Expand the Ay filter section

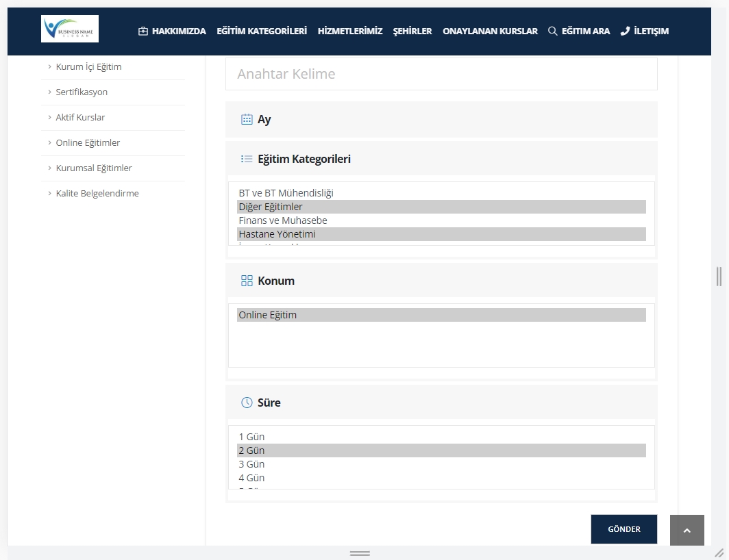441,119
